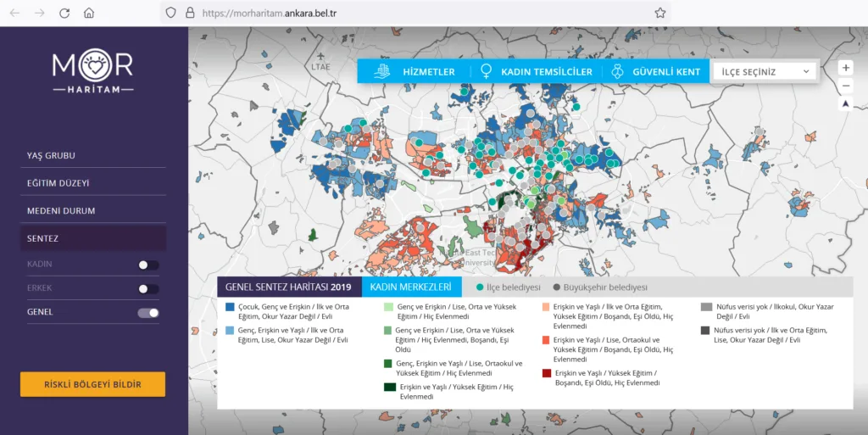Reload the page with the refresh icon
The width and height of the screenshot is (868, 435).
64,13
